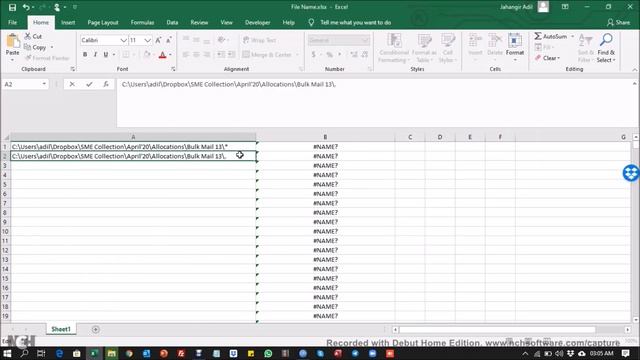Open the Name Box dropdown arrow
640x360 pixels.
pos(44,84)
